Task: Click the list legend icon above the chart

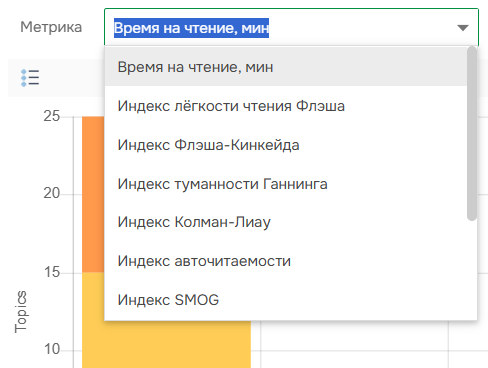Action: point(30,78)
